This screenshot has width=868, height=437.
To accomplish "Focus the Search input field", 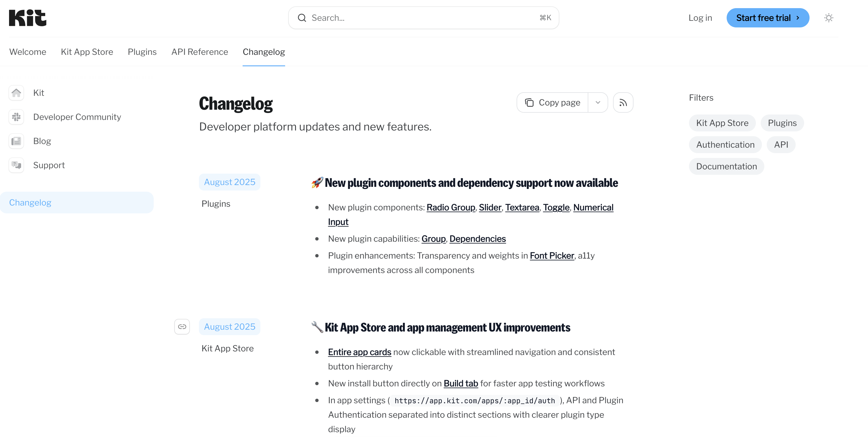I will pos(423,18).
